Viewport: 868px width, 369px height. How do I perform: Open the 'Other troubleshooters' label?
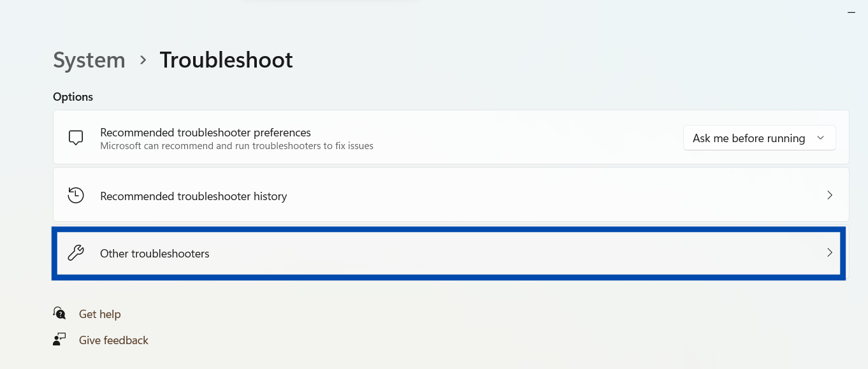point(155,254)
